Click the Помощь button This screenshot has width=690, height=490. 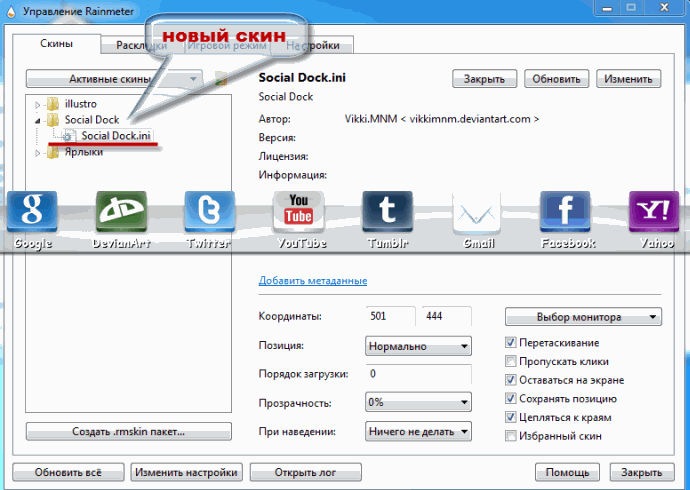[x=567, y=472]
